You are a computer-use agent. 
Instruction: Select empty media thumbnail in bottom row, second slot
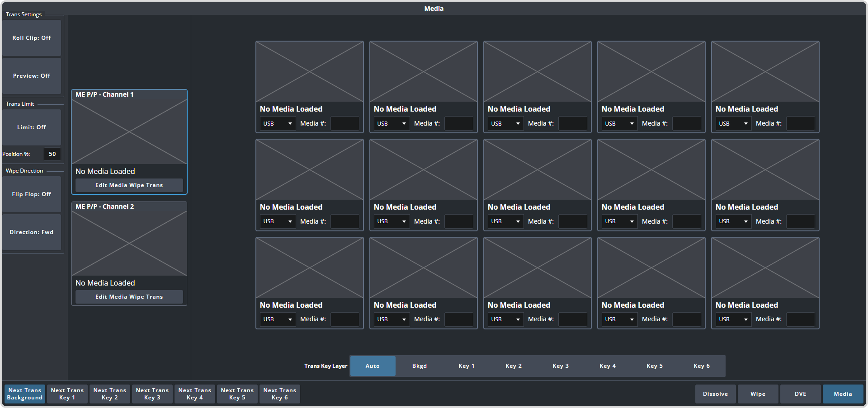point(424,268)
